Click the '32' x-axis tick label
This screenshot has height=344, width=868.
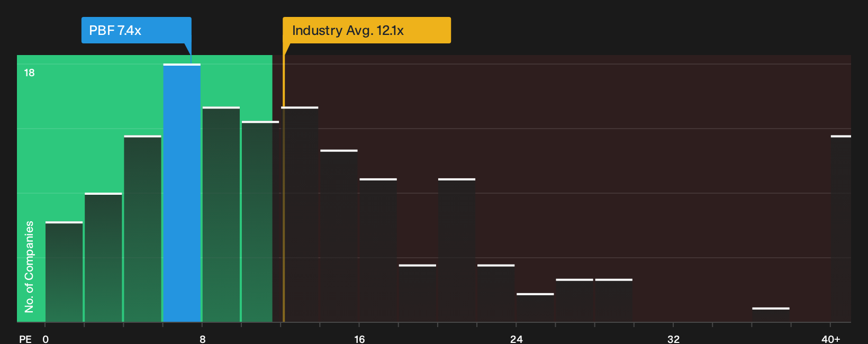[673, 339]
